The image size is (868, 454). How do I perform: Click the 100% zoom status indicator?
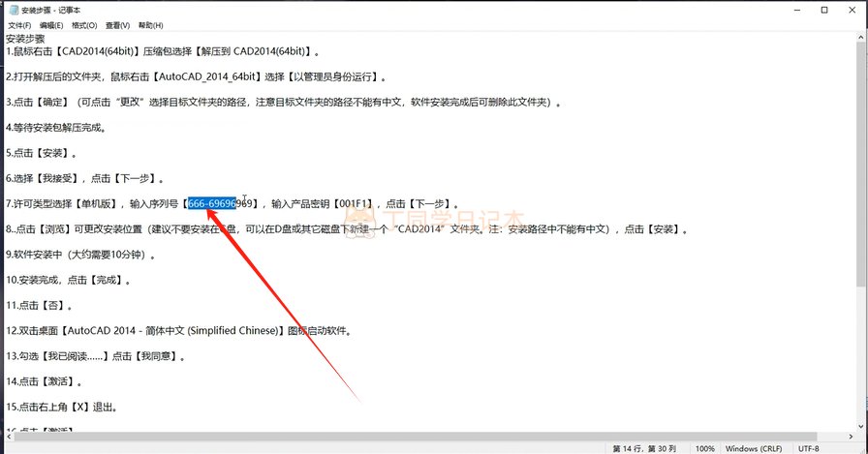tap(704, 448)
